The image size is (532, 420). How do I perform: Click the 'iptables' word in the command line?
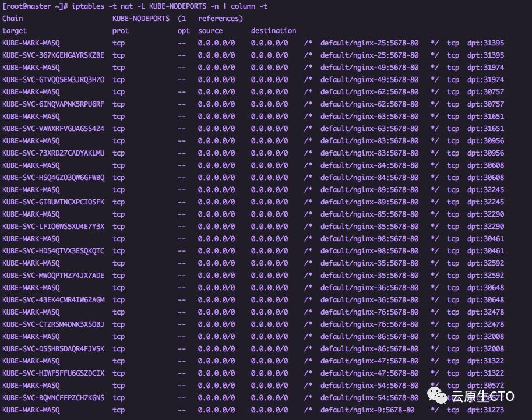click(x=88, y=6)
